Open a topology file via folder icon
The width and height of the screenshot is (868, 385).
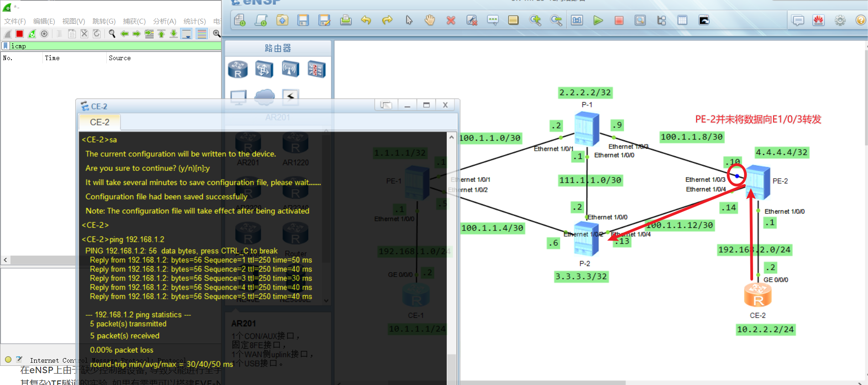(282, 20)
